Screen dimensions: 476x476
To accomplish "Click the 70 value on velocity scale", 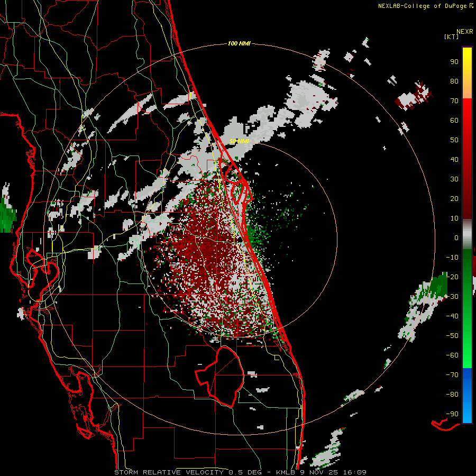I will pos(454,101).
